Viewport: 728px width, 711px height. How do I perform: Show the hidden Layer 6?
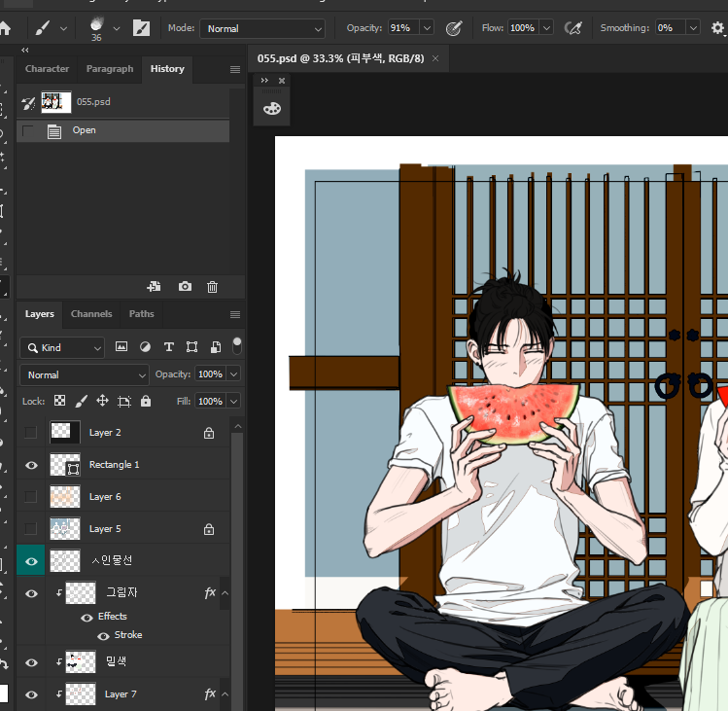(31, 497)
